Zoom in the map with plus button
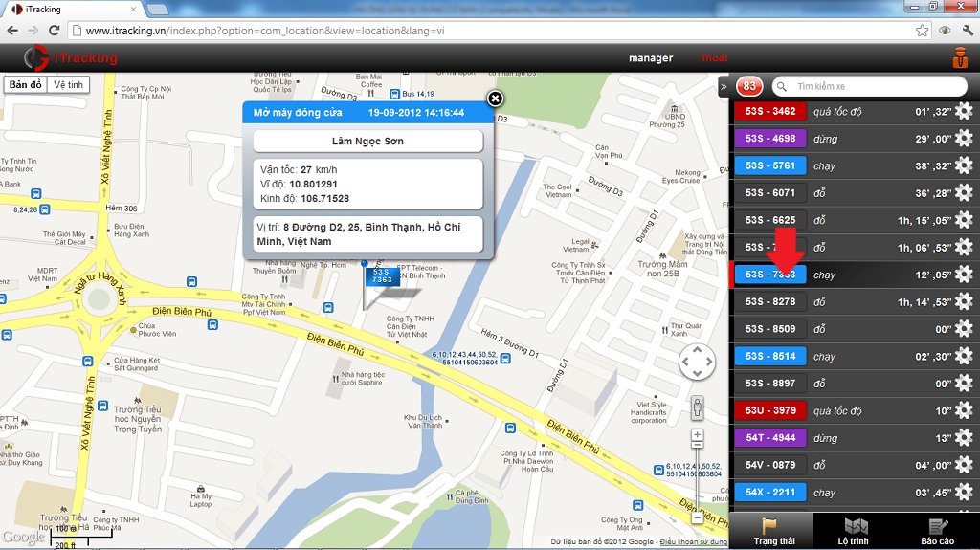 [x=697, y=435]
